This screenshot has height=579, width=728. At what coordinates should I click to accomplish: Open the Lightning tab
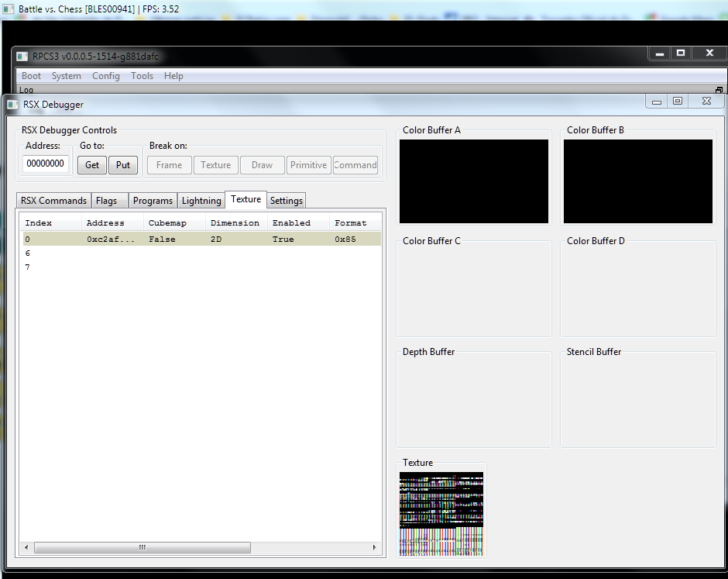201,201
